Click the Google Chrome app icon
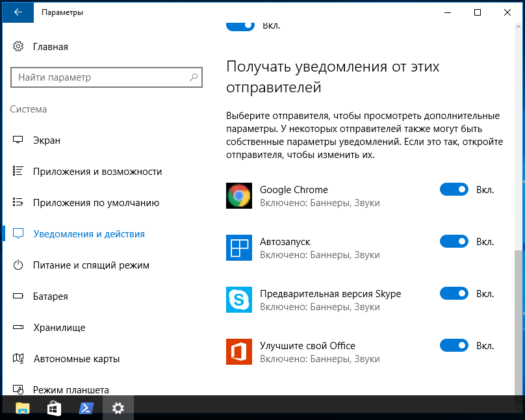 point(239,196)
